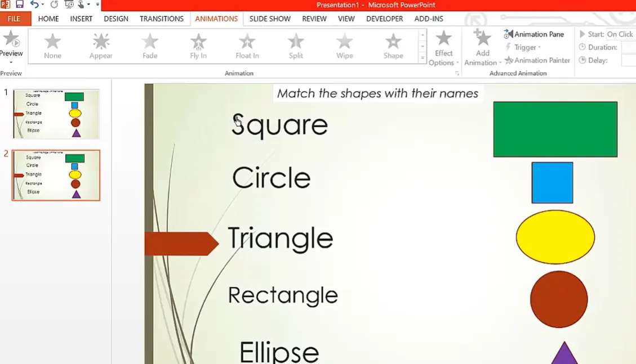The height and width of the screenshot is (364, 636).
Task: Select the Fly In animation effect
Action: pyautogui.click(x=198, y=46)
